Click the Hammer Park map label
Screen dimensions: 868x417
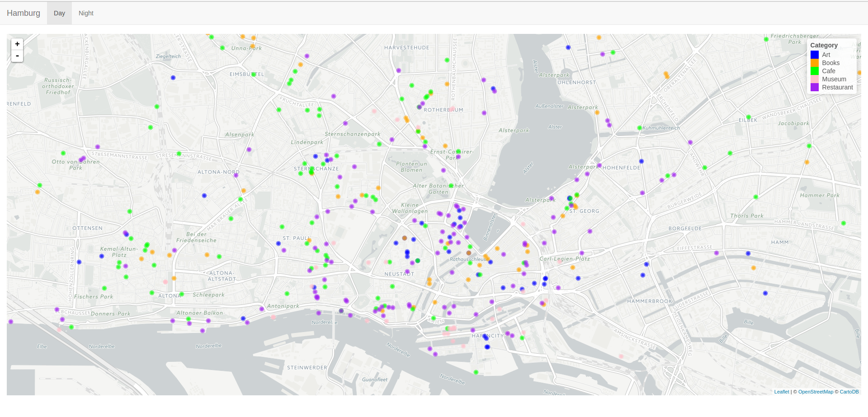pos(820,196)
